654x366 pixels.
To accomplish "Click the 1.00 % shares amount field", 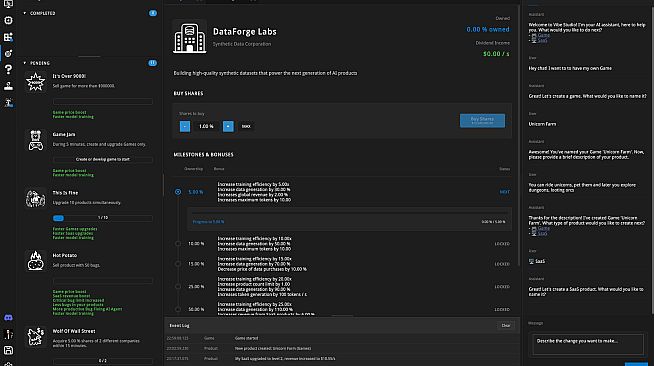I will tap(206, 126).
